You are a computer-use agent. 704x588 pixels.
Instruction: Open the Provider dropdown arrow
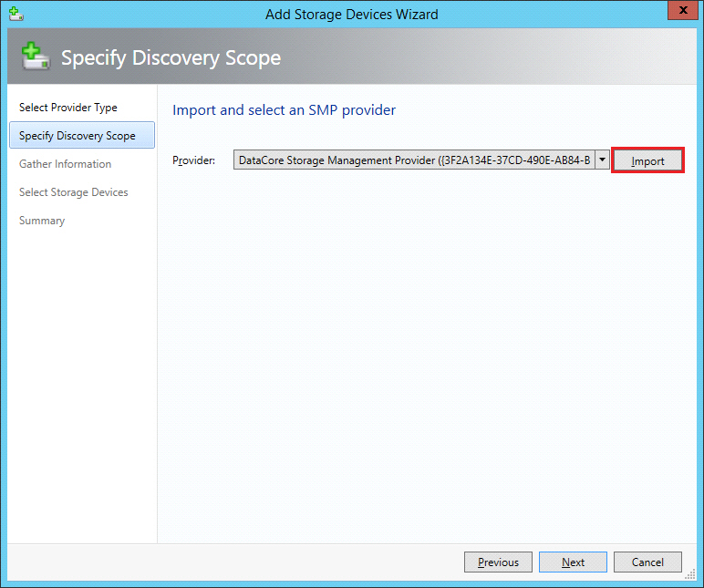point(603,160)
